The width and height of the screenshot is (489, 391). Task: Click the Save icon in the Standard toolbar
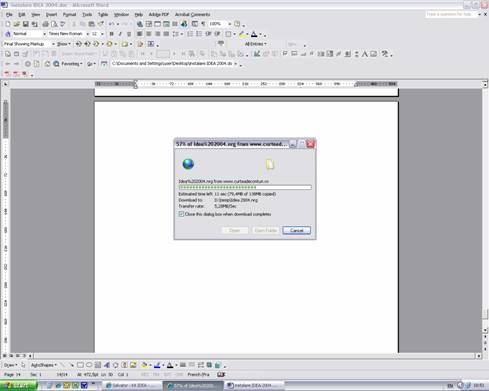25,24
